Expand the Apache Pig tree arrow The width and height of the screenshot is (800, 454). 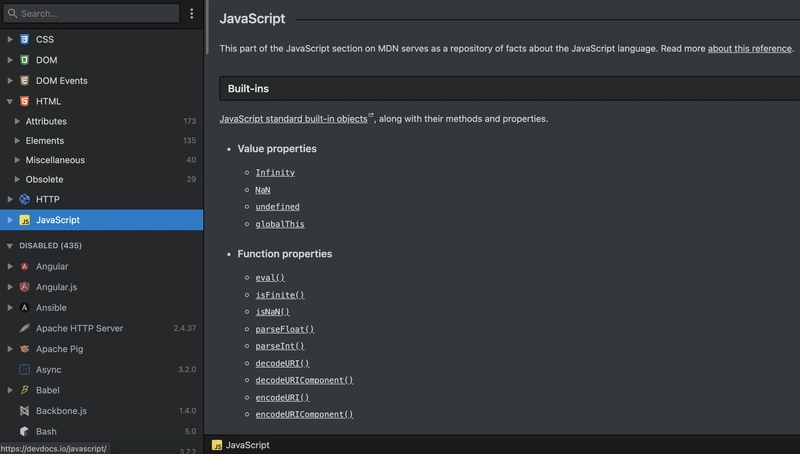10,349
